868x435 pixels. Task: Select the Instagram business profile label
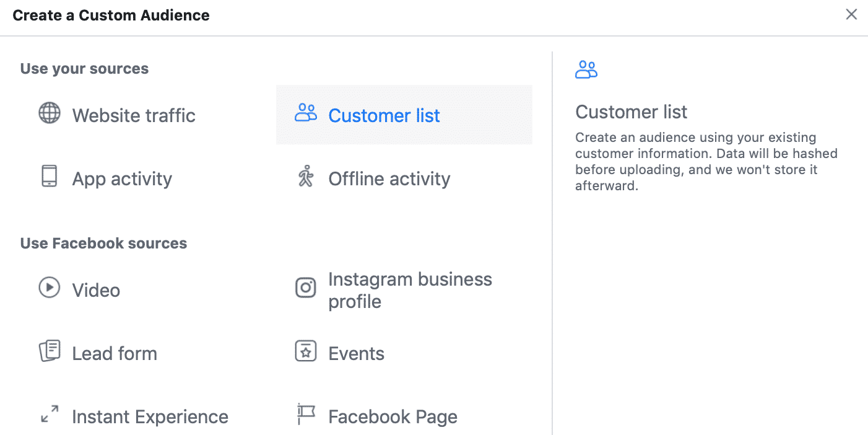coord(410,290)
